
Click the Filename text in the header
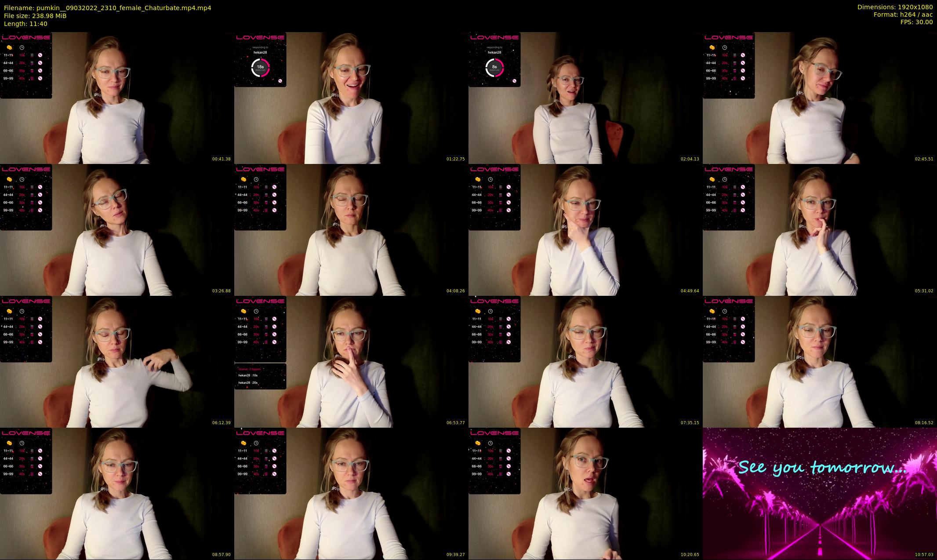pyautogui.click(x=108, y=7)
